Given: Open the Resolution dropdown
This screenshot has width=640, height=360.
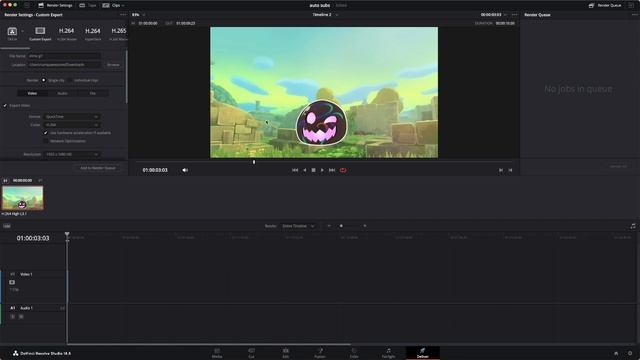Looking at the screenshot, I should pyautogui.click(x=71, y=154).
